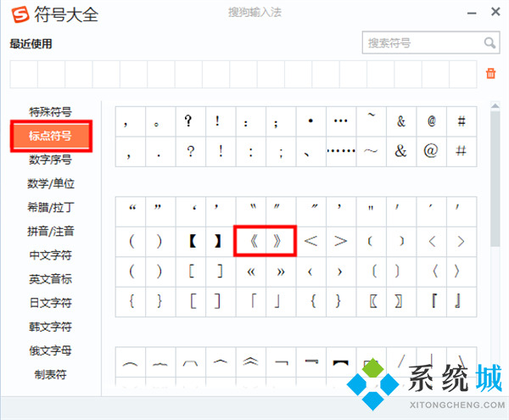Insert the right book title mark 》

[281, 242]
